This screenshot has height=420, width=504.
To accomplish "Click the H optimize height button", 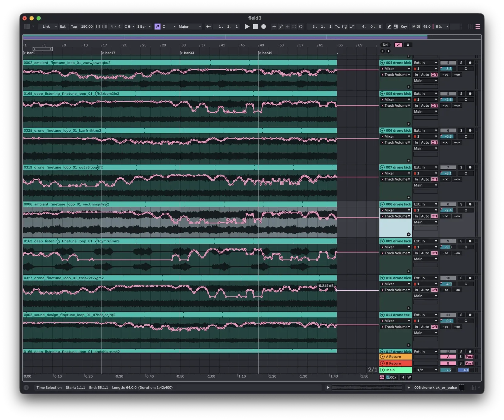I will (x=402, y=377).
